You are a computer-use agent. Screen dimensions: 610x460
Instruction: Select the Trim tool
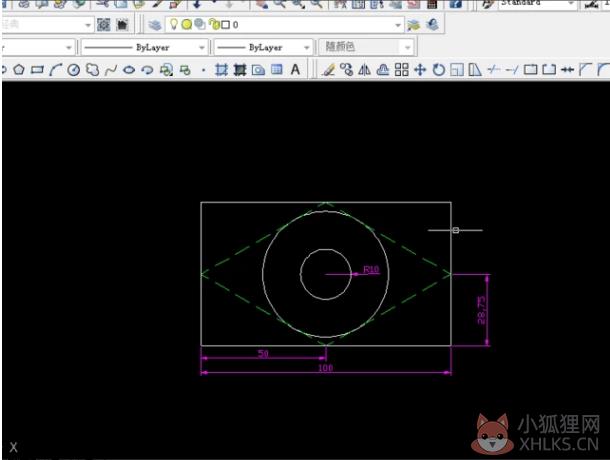point(494,70)
